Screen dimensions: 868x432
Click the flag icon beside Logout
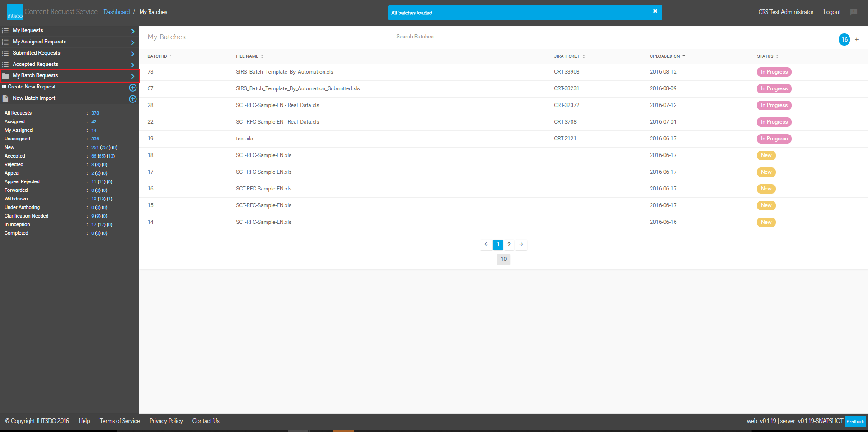click(x=854, y=12)
